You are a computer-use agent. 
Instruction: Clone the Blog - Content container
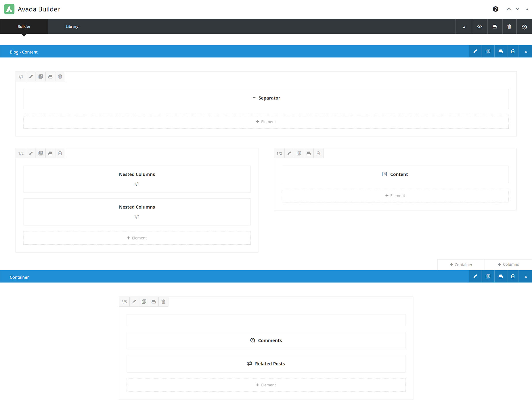tap(488, 51)
